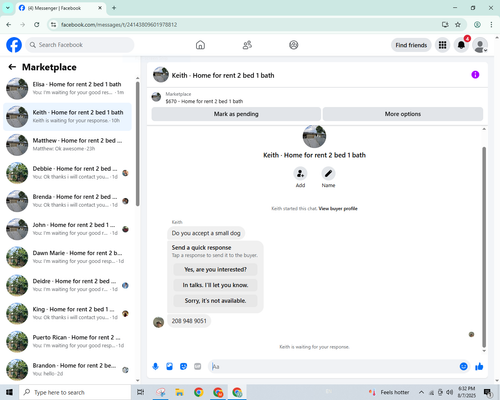Viewport: 500px width, 400px height.
Task: Open Matthew's conversation
Action: tap(68, 145)
